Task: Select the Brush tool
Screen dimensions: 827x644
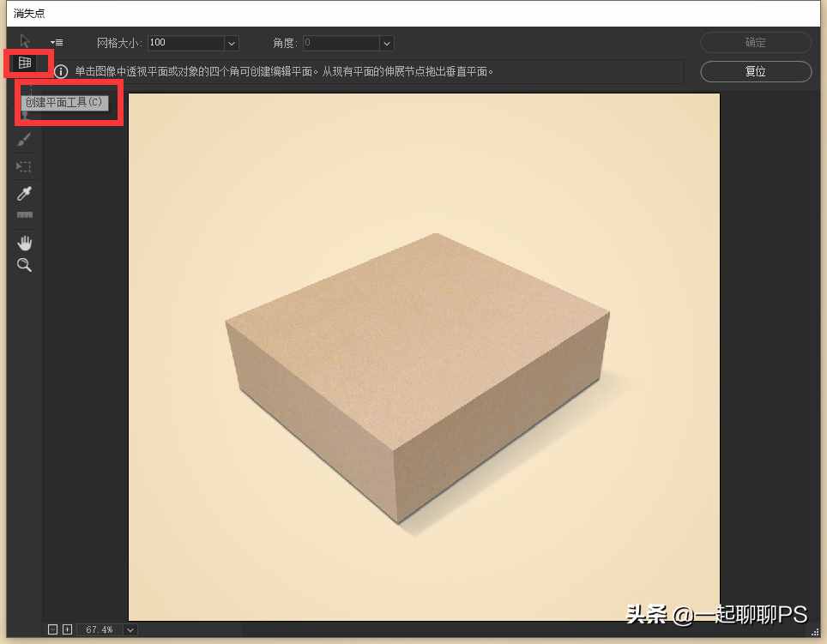Action: pos(24,140)
